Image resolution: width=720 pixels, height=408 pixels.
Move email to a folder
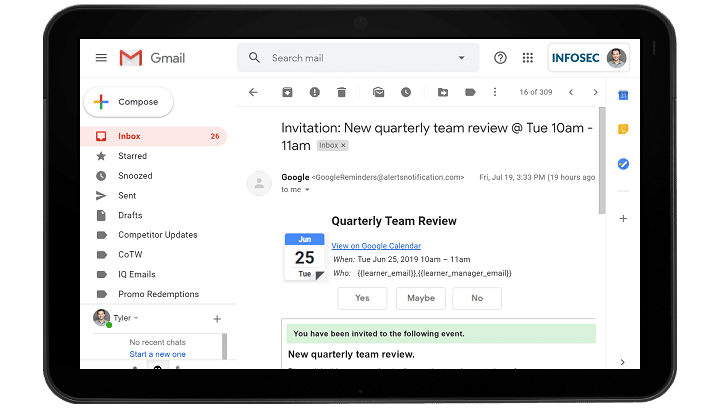tap(443, 92)
